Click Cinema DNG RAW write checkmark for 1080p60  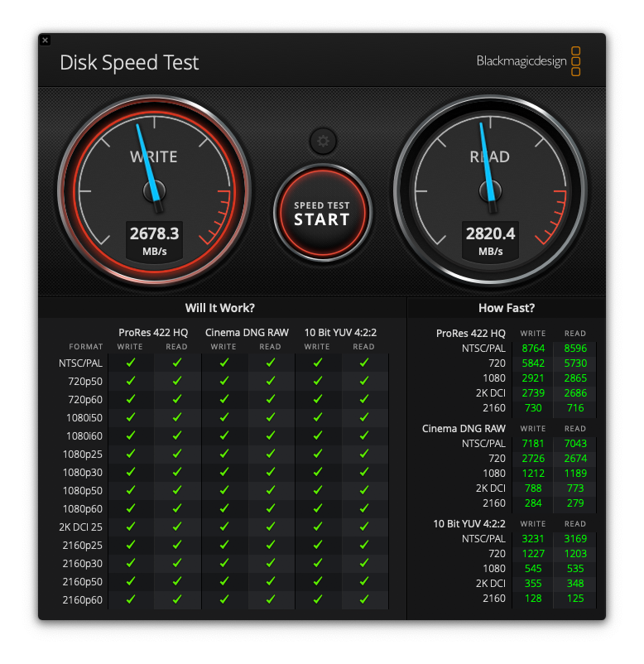tap(224, 508)
